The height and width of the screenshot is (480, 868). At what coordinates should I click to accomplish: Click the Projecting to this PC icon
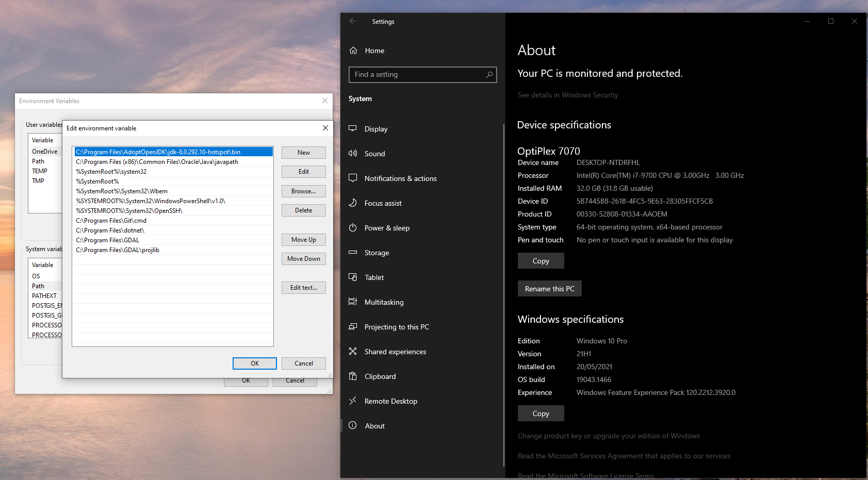(353, 326)
